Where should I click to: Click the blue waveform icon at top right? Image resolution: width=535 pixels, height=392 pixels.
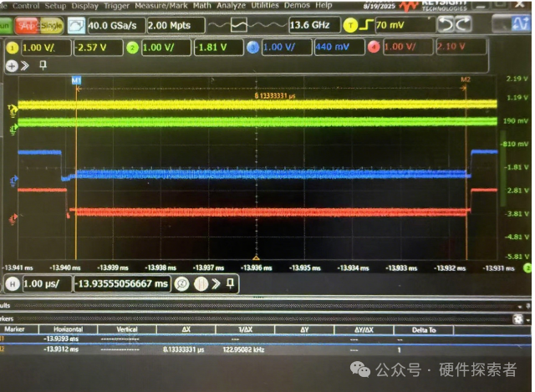tap(520, 24)
